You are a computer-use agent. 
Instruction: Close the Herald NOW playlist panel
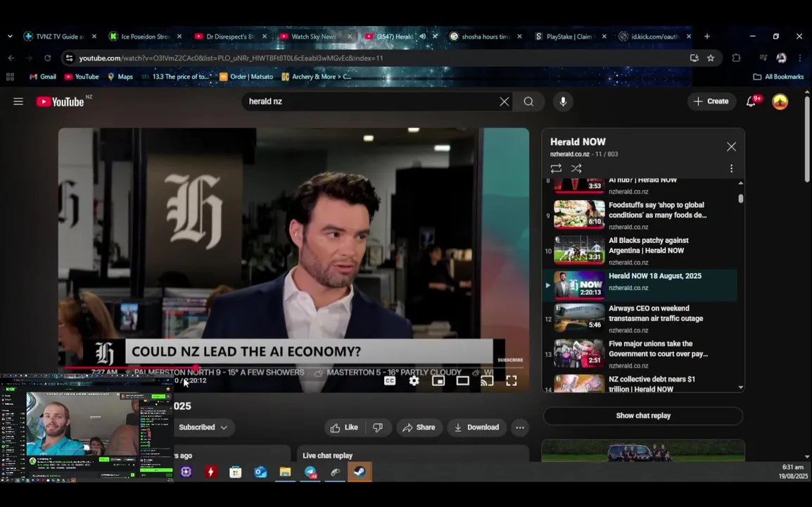731,146
